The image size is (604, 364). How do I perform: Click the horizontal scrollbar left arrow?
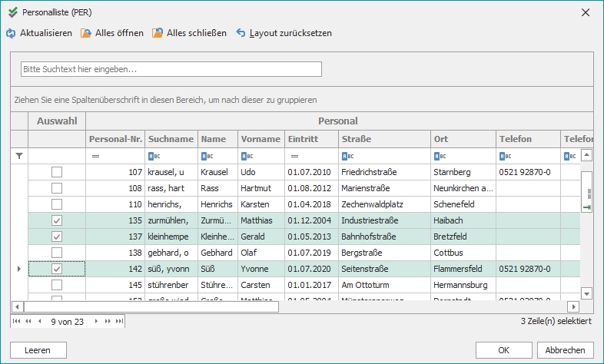coord(17,306)
